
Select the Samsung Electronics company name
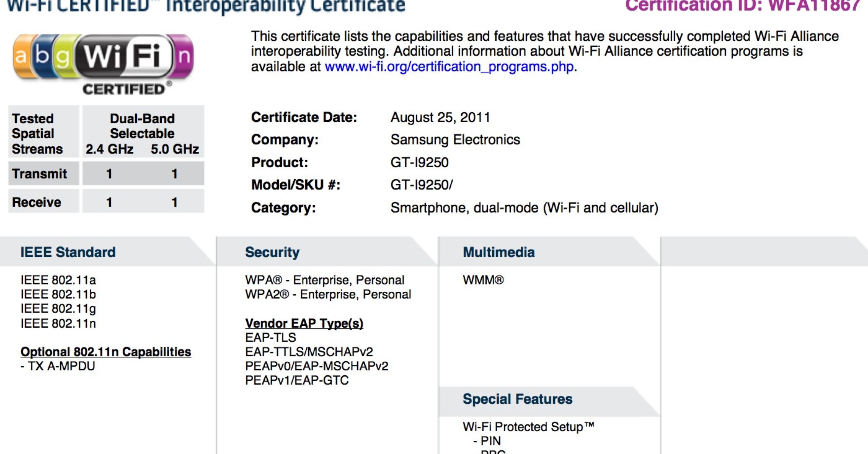click(x=455, y=140)
